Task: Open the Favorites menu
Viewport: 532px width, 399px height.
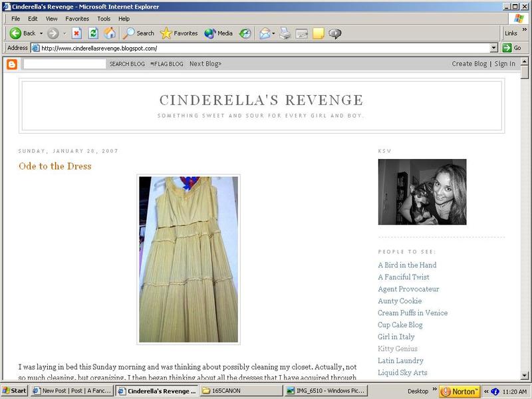Action: [76, 19]
